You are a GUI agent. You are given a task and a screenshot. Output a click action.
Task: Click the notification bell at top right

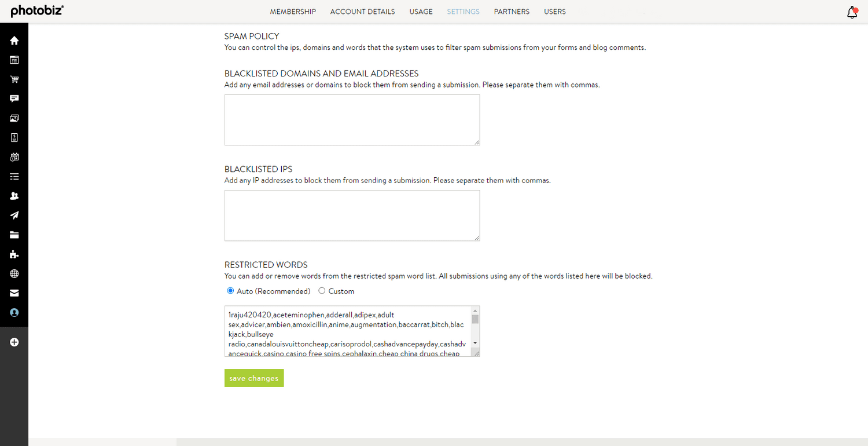coord(851,12)
